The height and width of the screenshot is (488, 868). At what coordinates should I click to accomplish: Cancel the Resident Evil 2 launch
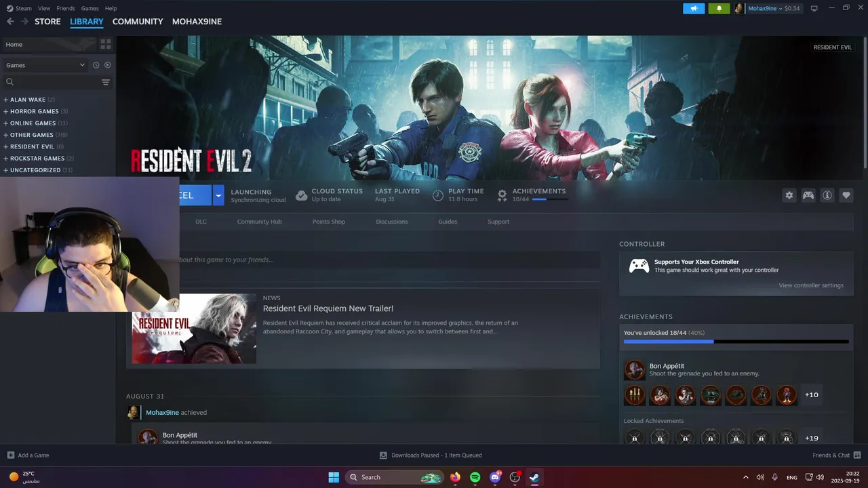(195, 195)
